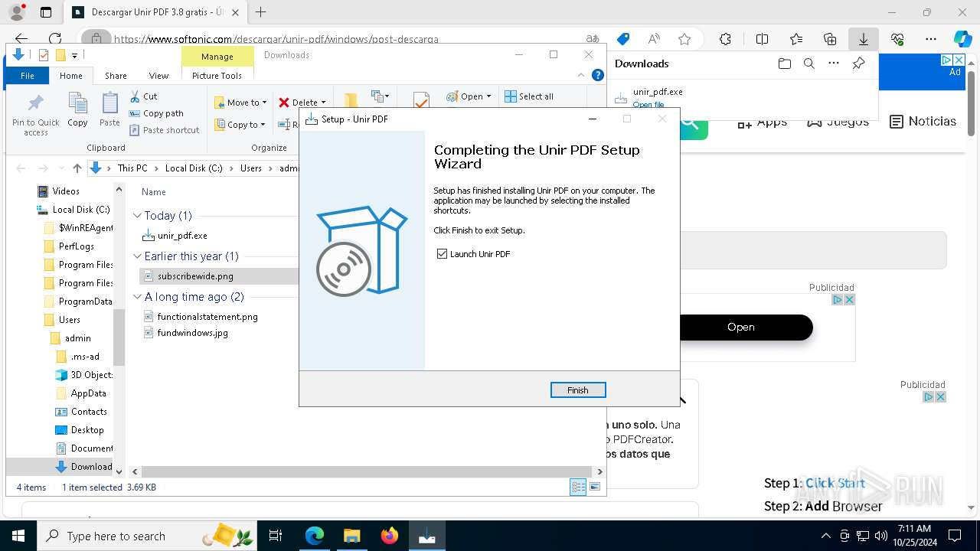Click the black Open ad button

(x=741, y=327)
